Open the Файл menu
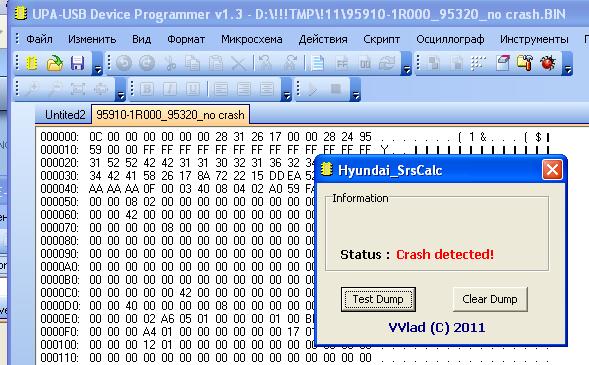 coord(39,39)
